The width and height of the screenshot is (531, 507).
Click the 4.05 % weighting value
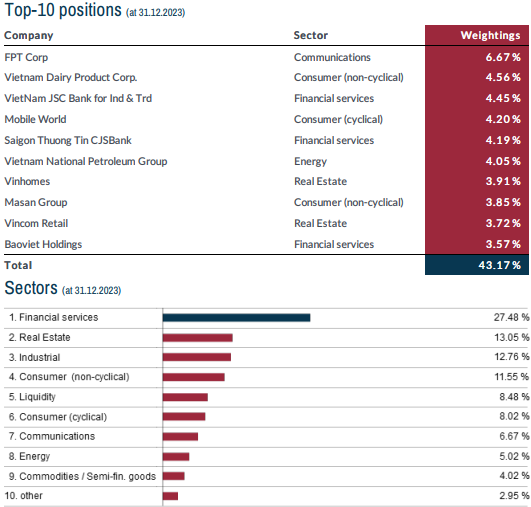point(503,161)
